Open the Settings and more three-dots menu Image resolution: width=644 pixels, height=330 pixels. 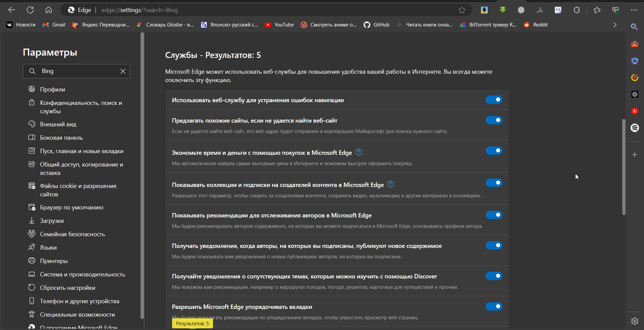[634, 10]
